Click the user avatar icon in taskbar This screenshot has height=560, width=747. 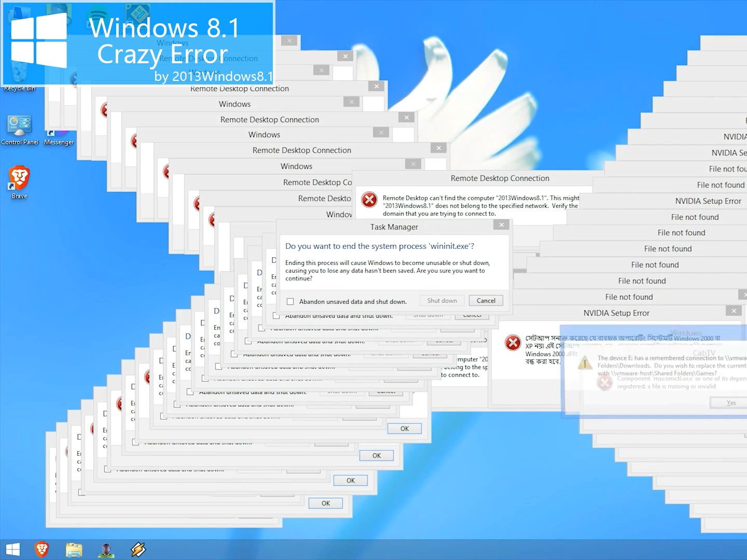click(106, 550)
